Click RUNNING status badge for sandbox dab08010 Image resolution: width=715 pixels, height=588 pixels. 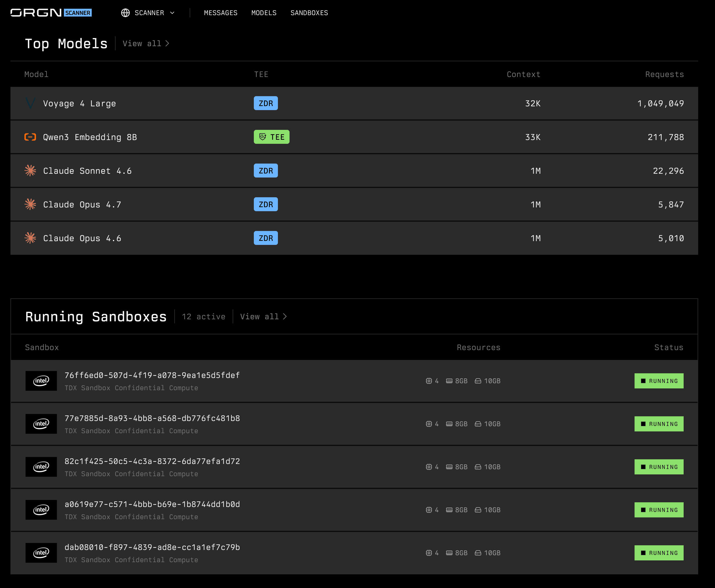click(x=659, y=553)
